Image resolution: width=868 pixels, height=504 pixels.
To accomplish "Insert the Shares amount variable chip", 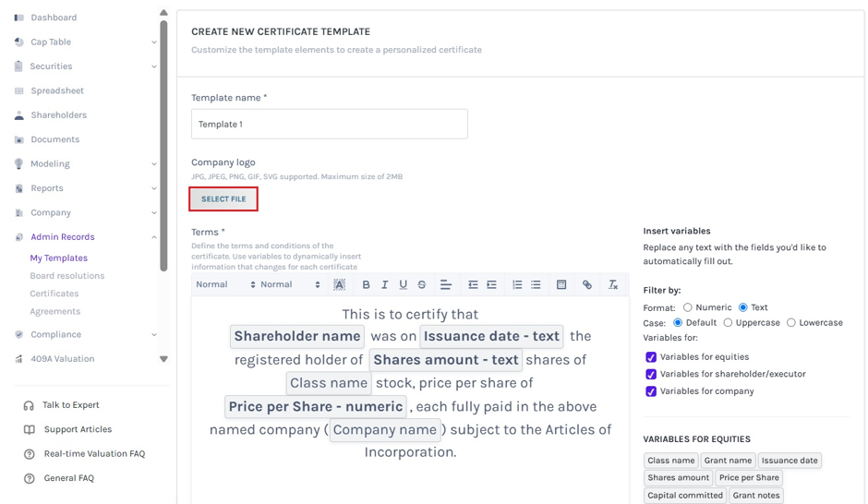I will point(678,477).
